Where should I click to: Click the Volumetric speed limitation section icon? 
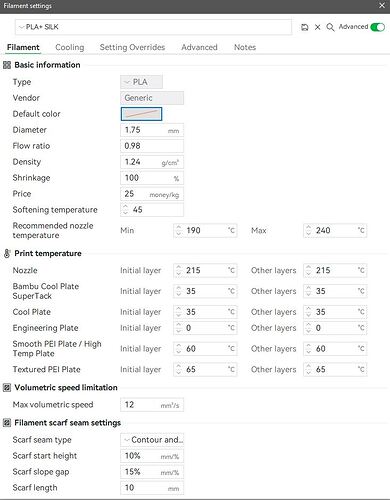point(7,387)
